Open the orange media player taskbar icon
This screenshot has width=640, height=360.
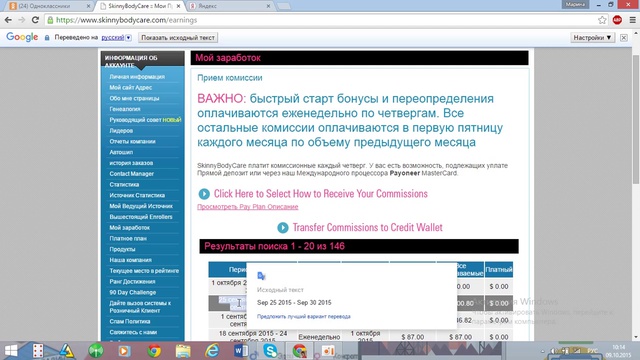coord(124,351)
